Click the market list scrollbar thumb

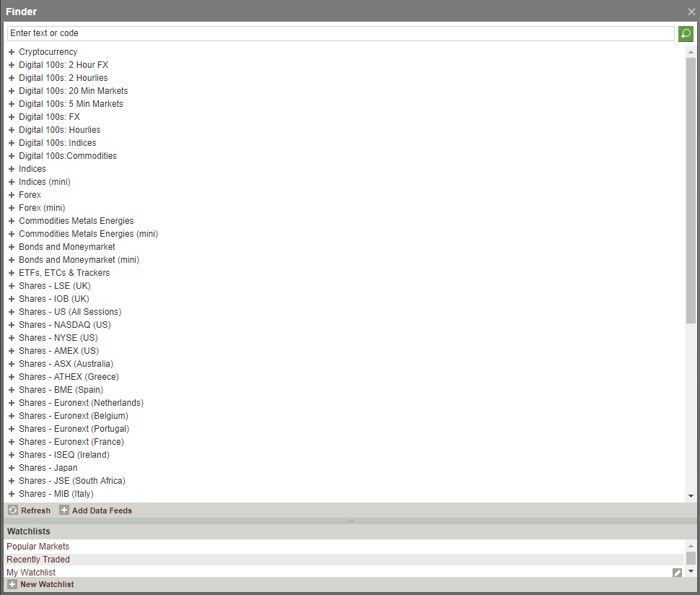[691, 191]
